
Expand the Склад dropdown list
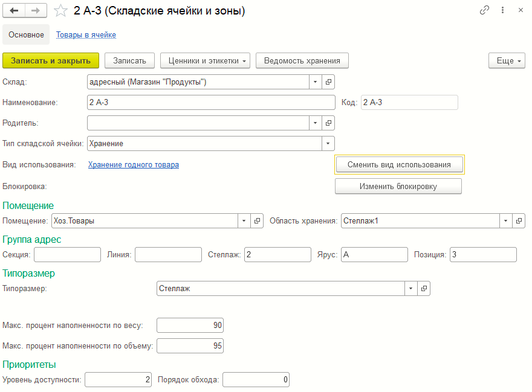tap(316, 82)
